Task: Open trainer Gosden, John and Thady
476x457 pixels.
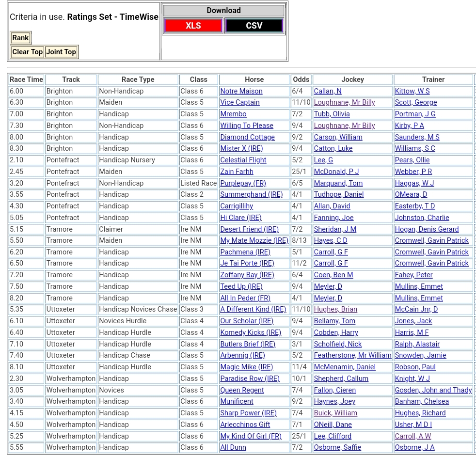Action: [x=433, y=390]
